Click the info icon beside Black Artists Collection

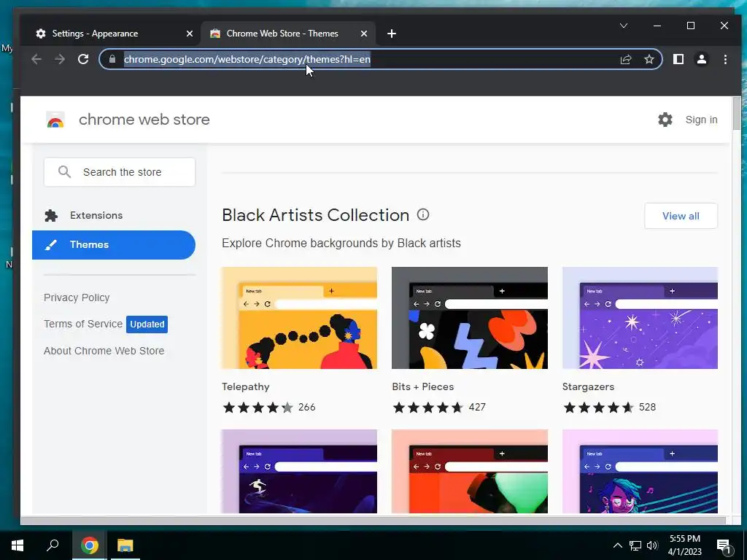tap(423, 215)
